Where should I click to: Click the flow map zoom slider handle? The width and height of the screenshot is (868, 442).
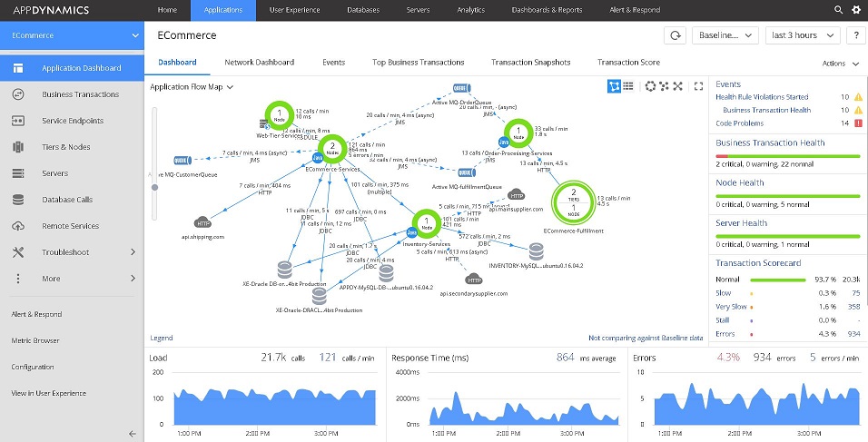click(x=154, y=188)
